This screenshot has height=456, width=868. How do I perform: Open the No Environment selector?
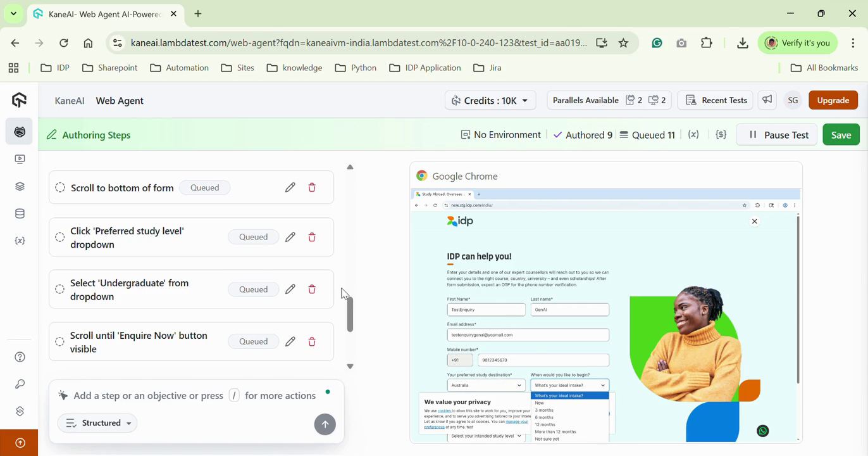(x=501, y=135)
